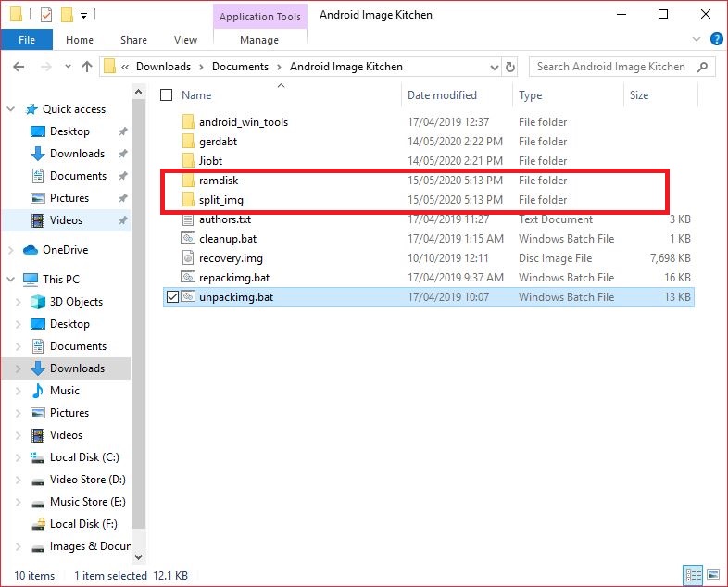
Task: Click navigation pane scrollbar down arrow
Action: pyautogui.click(x=138, y=556)
